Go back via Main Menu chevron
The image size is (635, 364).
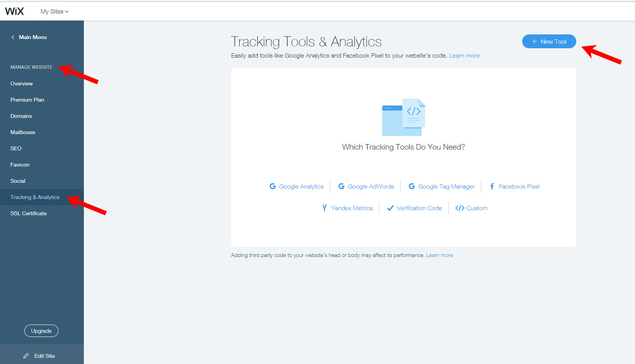pos(13,37)
